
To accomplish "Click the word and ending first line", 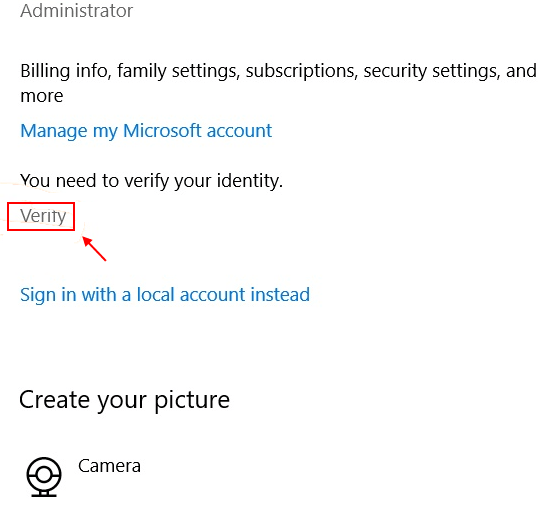I will click(x=521, y=70).
